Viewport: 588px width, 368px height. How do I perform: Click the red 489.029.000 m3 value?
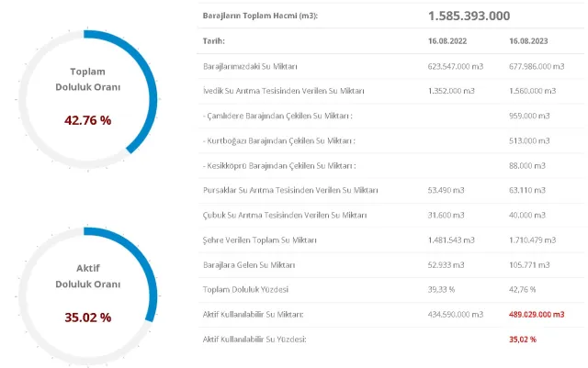pos(537,314)
